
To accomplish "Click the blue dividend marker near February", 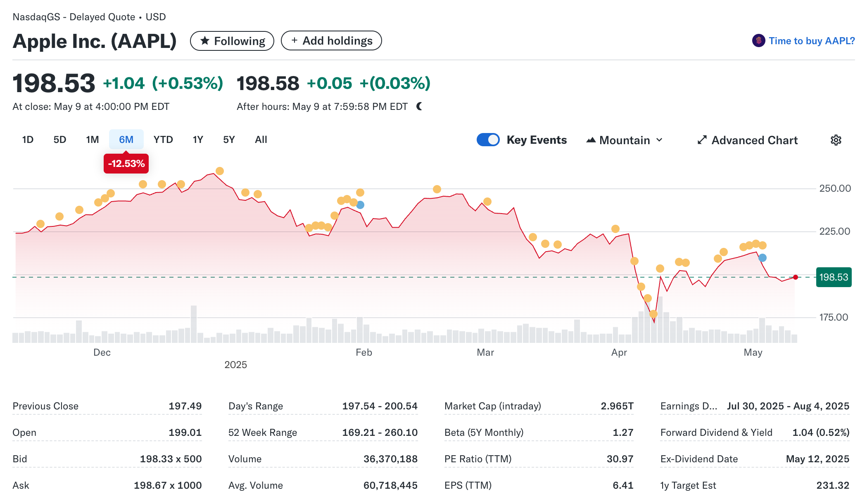I will (360, 205).
